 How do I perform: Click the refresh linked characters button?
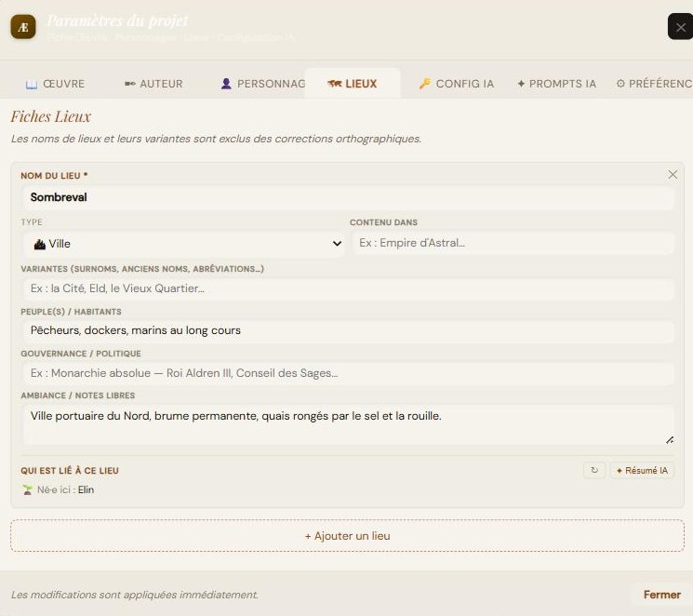pyautogui.click(x=594, y=470)
